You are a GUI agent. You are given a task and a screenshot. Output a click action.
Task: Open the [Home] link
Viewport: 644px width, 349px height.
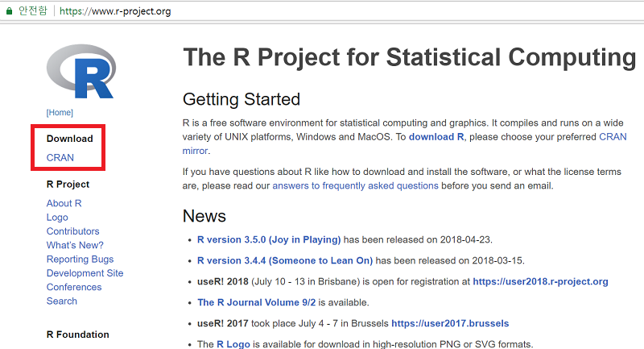tap(60, 113)
